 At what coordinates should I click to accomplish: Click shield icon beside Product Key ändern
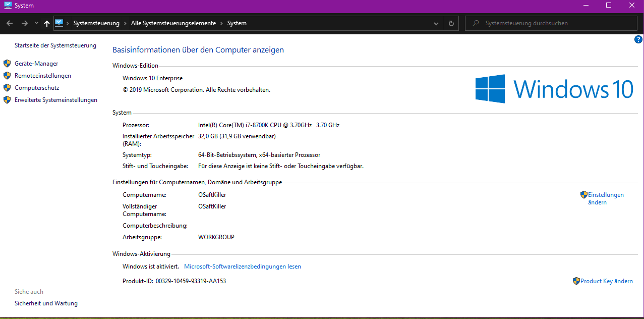click(x=576, y=281)
